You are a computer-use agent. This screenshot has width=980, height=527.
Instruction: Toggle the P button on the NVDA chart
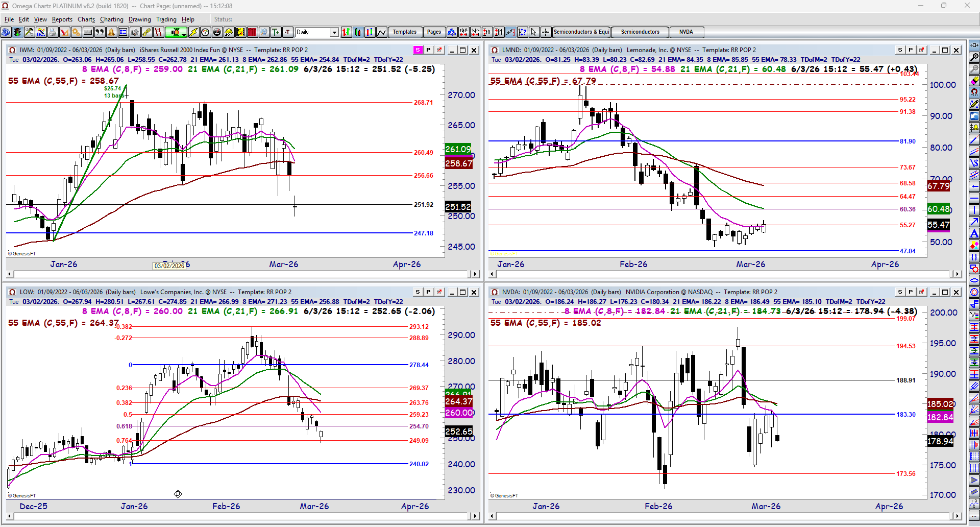tap(911, 292)
